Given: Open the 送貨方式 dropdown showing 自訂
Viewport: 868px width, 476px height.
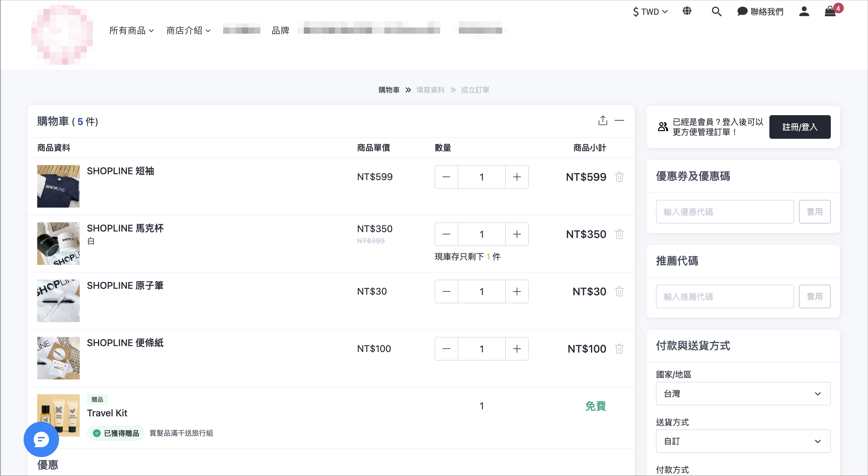Looking at the screenshot, I should (743, 441).
